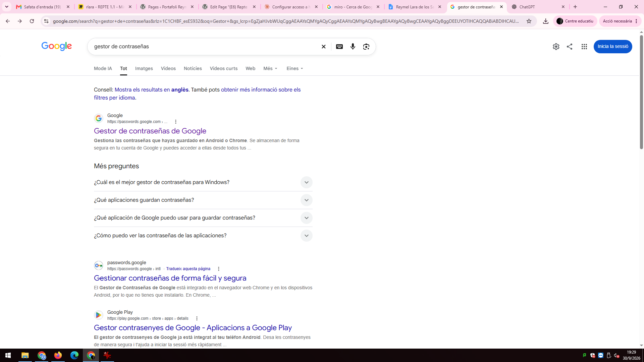Viewport: 644px width, 362px height.
Task: Clear the search box with the X icon
Action: click(x=323, y=47)
